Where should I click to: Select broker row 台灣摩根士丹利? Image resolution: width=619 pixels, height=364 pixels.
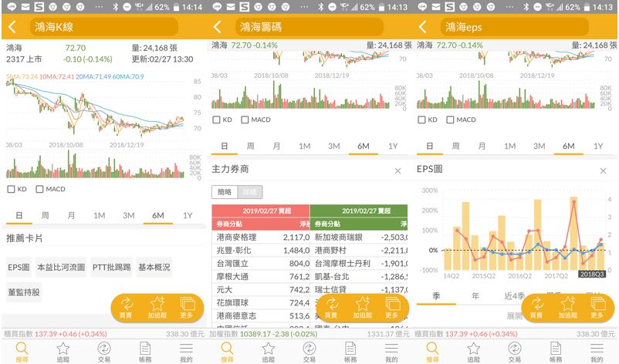coord(359,264)
